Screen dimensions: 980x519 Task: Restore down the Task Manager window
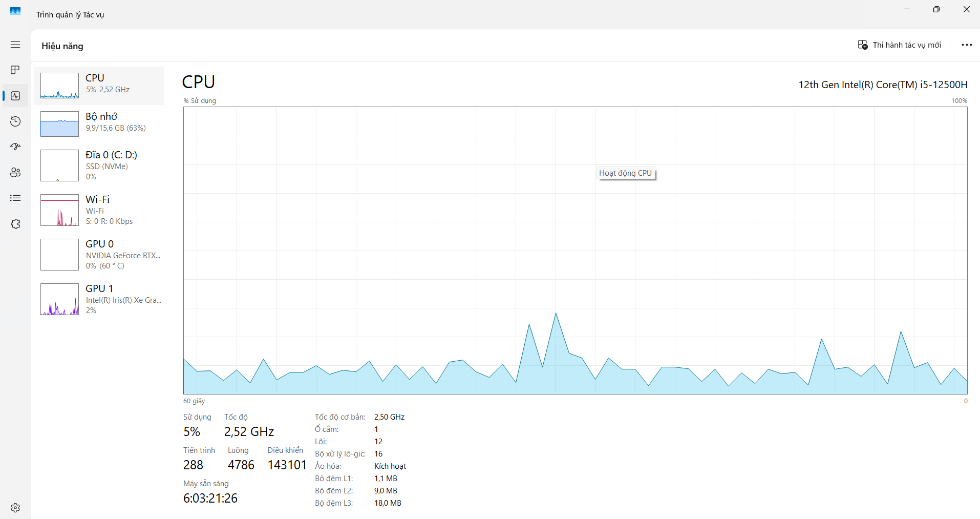pyautogui.click(x=936, y=9)
